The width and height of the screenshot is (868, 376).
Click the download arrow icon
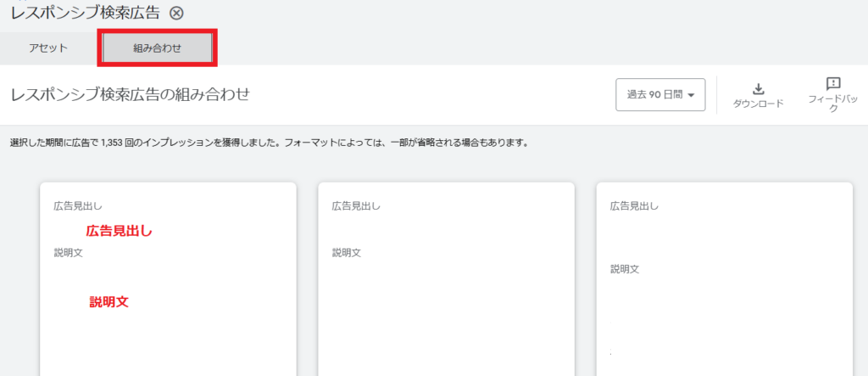click(x=758, y=88)
